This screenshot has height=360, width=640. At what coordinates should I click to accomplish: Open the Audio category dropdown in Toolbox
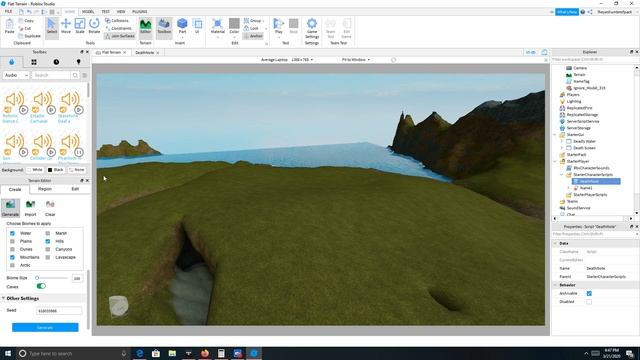(16, 75)
